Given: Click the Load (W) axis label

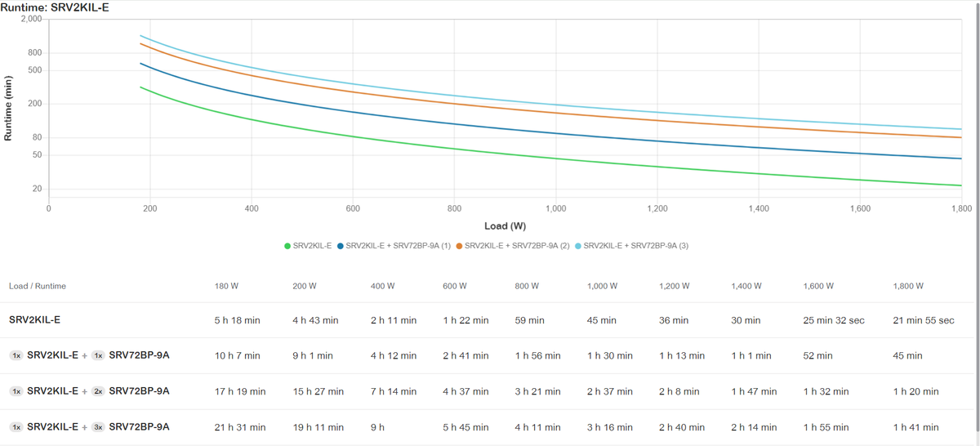Looking at the screenshot, I should click(506, 225).
